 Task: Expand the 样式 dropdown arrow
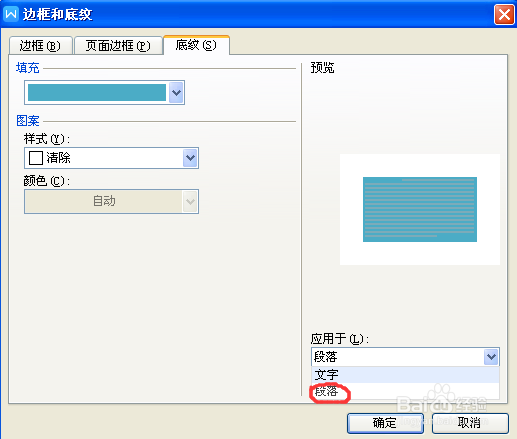(190, 158)
